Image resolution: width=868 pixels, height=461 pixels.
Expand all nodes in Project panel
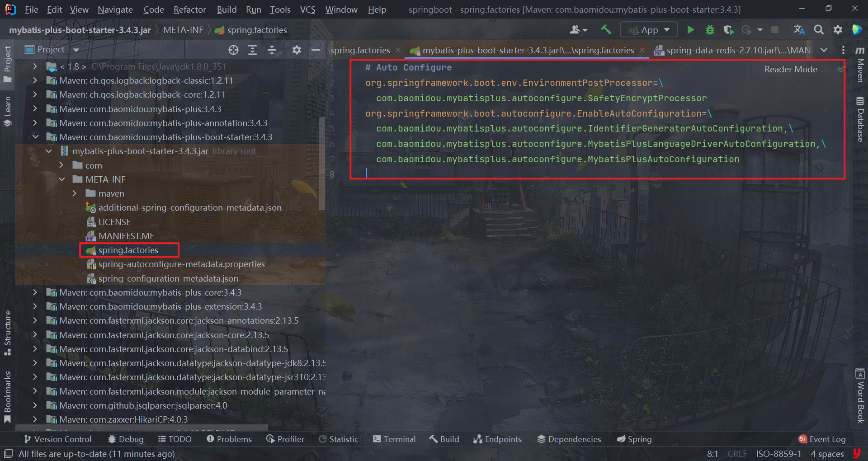(x=253, y=50)
